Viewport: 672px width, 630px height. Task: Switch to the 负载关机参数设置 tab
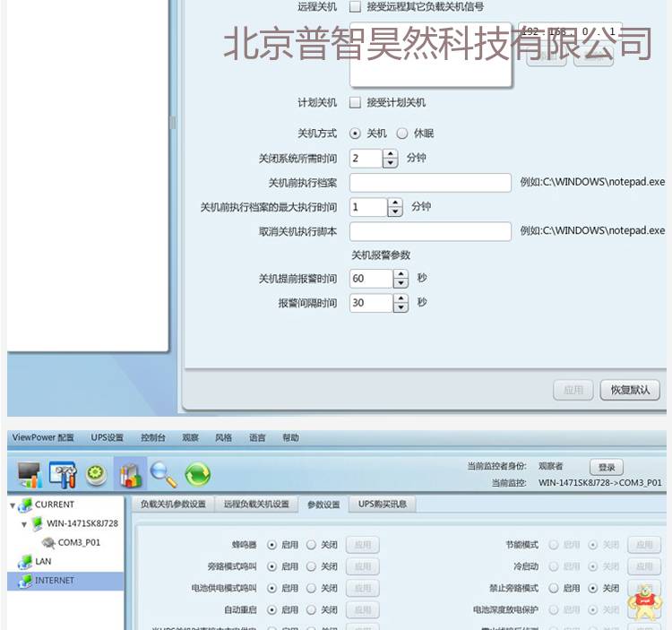click(173, 505)
